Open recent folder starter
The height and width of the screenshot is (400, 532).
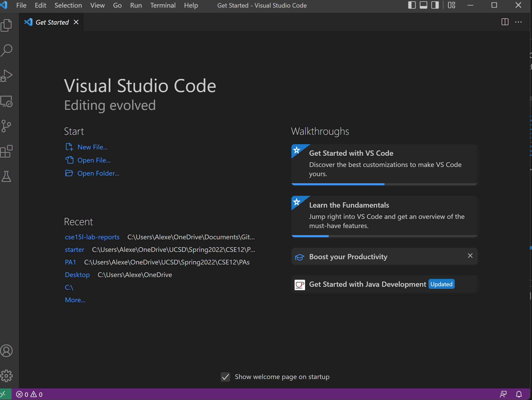click(x=74, y=250)
